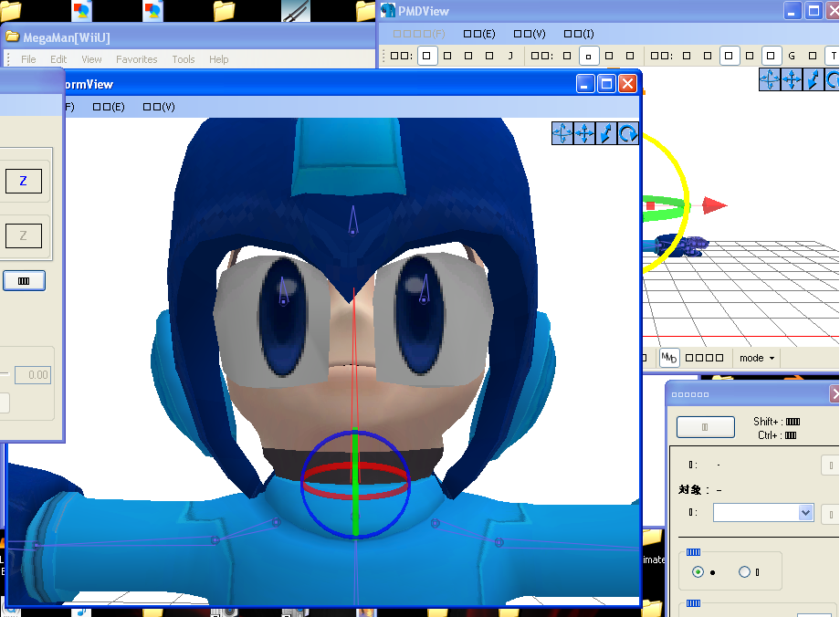This screenshot has height=617, width=840.
Task: Maximize the TransformView window
Action: [x=606, y=84]
